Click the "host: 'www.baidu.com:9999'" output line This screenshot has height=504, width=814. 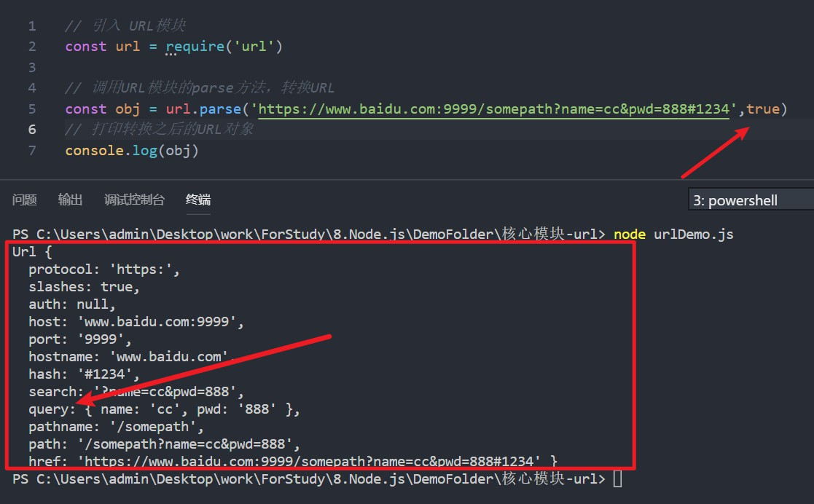pyautogui.click(x=136, y=322)
